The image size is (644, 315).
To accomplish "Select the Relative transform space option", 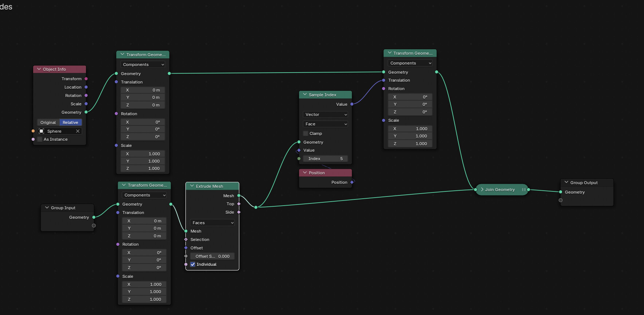I will [x=70, y=122].
